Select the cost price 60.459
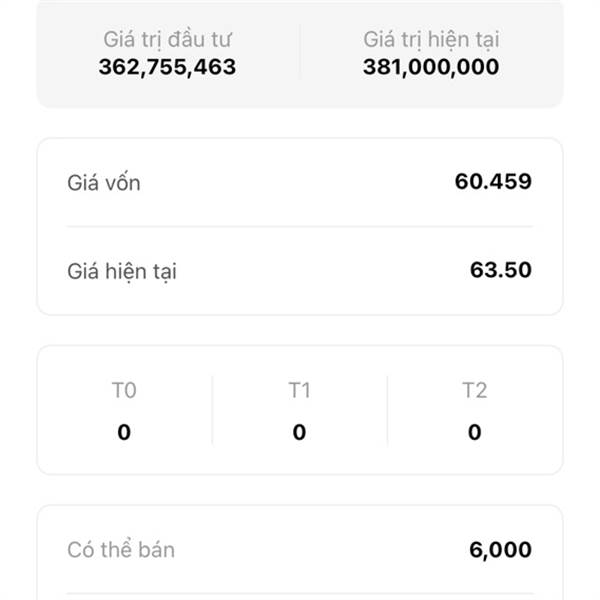This screenshot has width=600, height=600. (493, 182)
